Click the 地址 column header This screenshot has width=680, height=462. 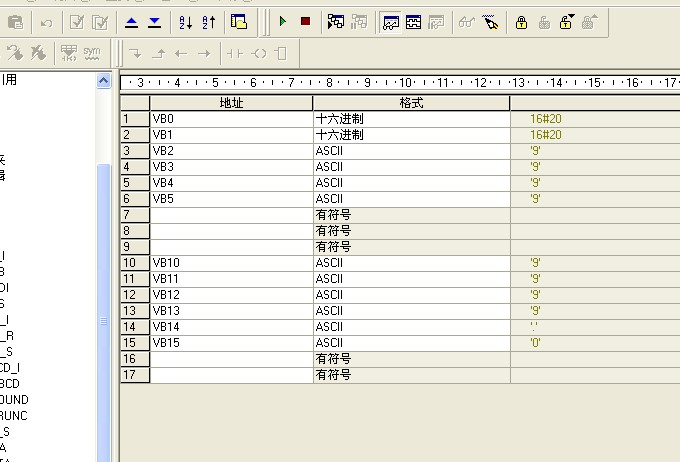tap(231, 103)
